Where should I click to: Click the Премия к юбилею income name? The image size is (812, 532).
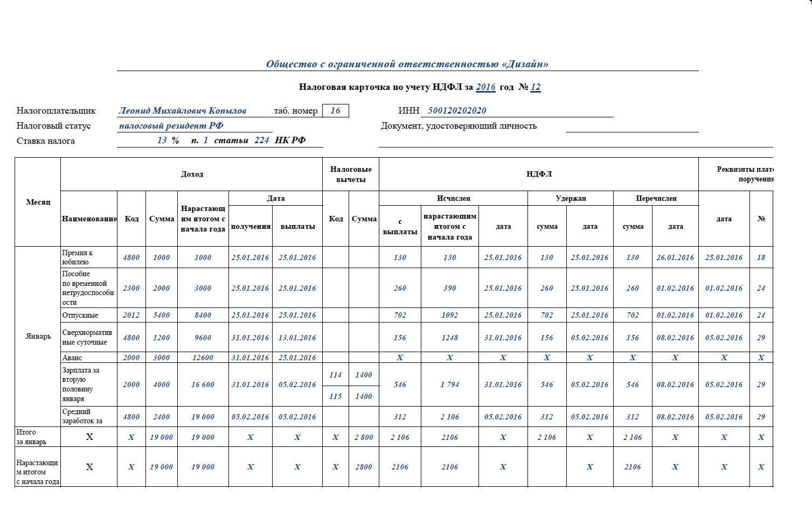click(x=78, y=257)
